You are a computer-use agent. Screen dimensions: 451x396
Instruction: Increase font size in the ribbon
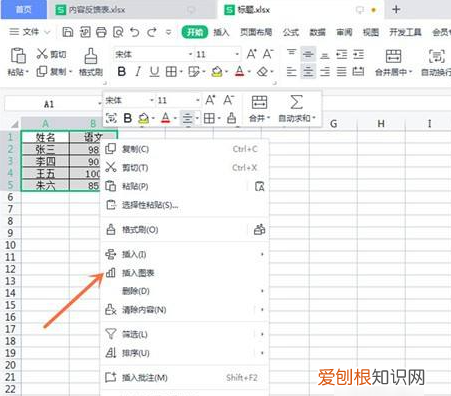pyautogui.click(x=252, y=54)
